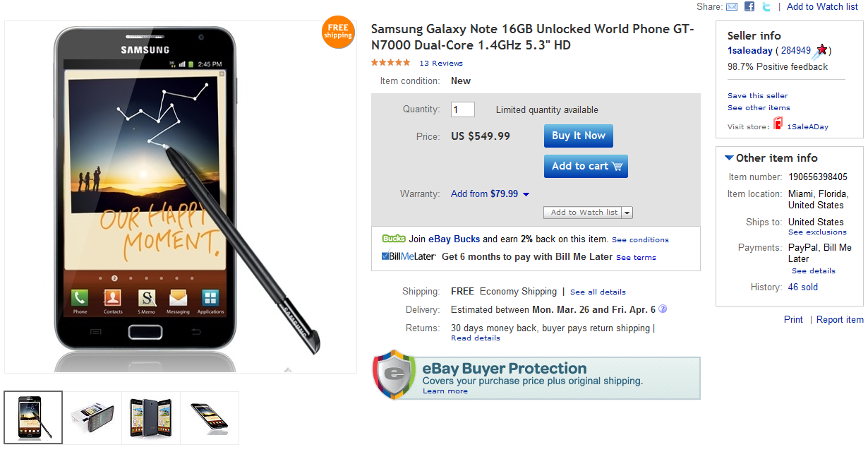Click the seller's shooting star feedback icon
This screenshot has height=452, width=868.
point(821,49)
